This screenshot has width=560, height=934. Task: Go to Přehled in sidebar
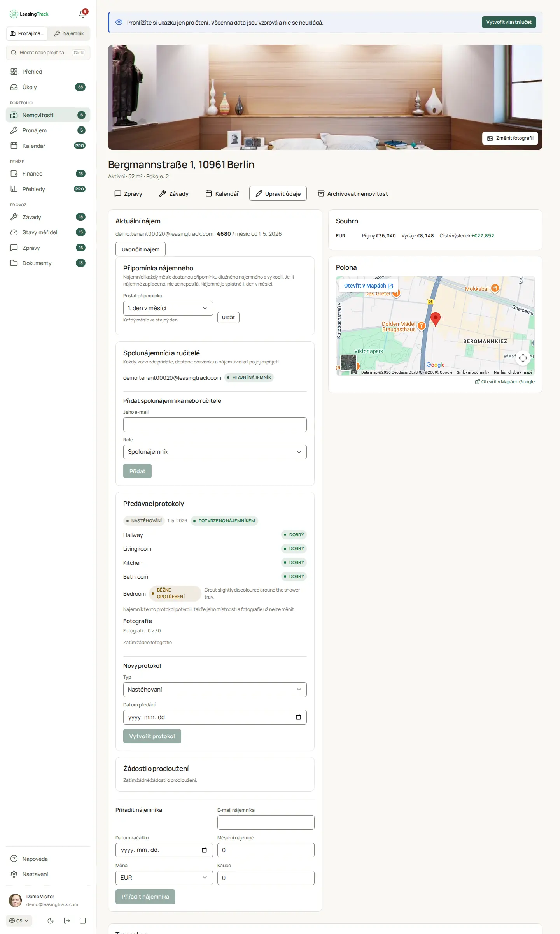point(48,72)
